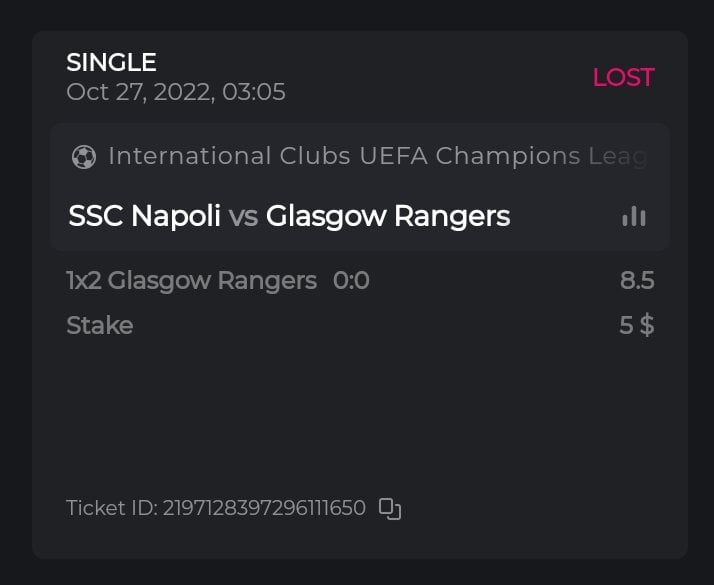Open match statistics bar chart icon
This screenshot has width=714, height=585.
[633, 216]
